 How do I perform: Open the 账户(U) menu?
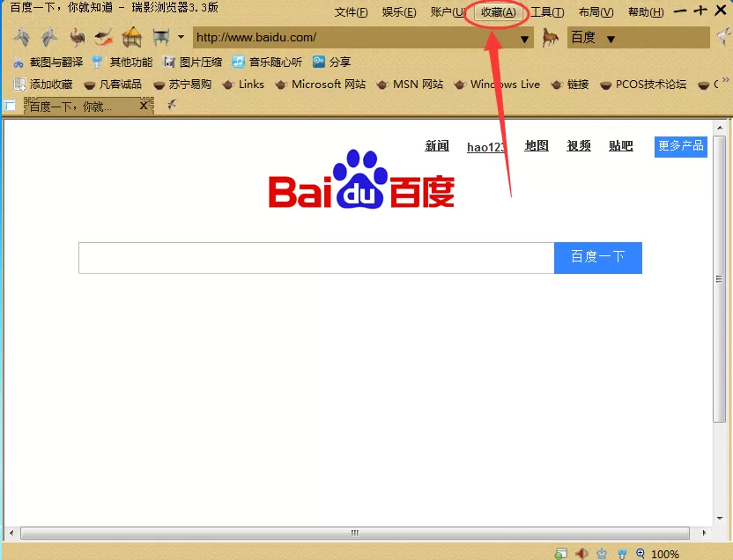pos(448,12)
